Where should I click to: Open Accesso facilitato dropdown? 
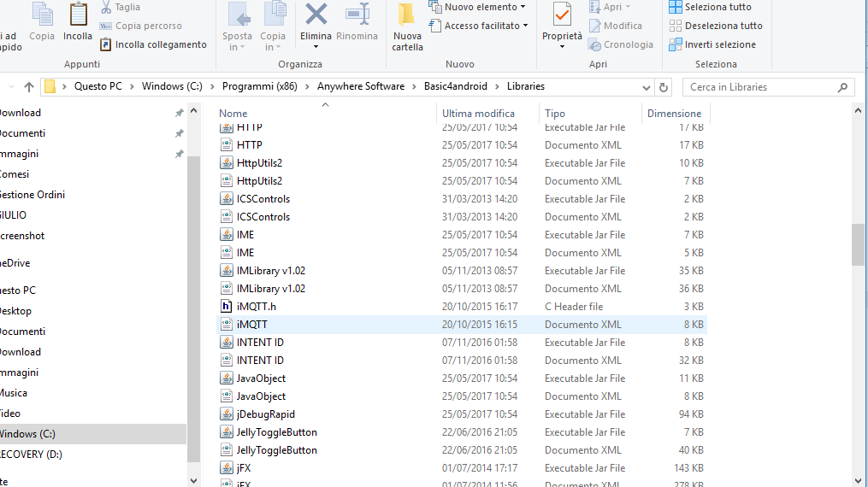(x=479, y=26)
